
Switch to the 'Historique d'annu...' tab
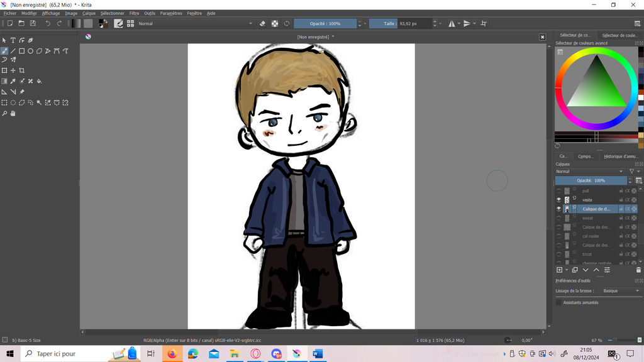[620, 156]
